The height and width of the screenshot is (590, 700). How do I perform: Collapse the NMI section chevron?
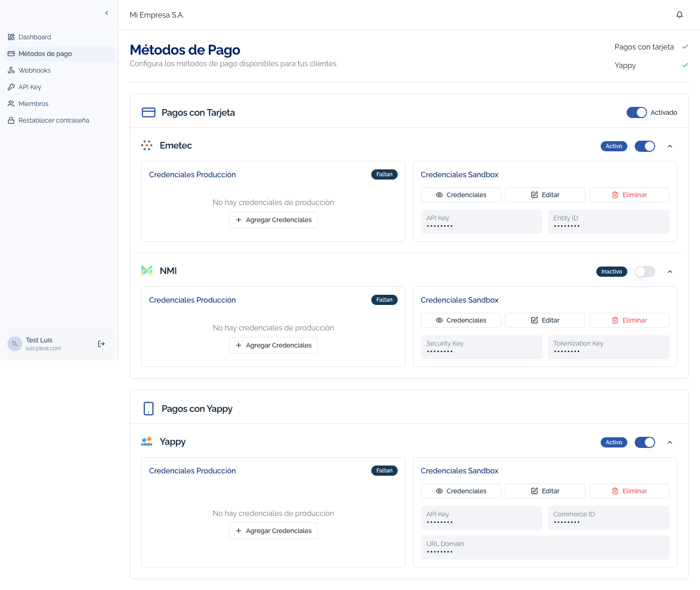coord(670,272)
